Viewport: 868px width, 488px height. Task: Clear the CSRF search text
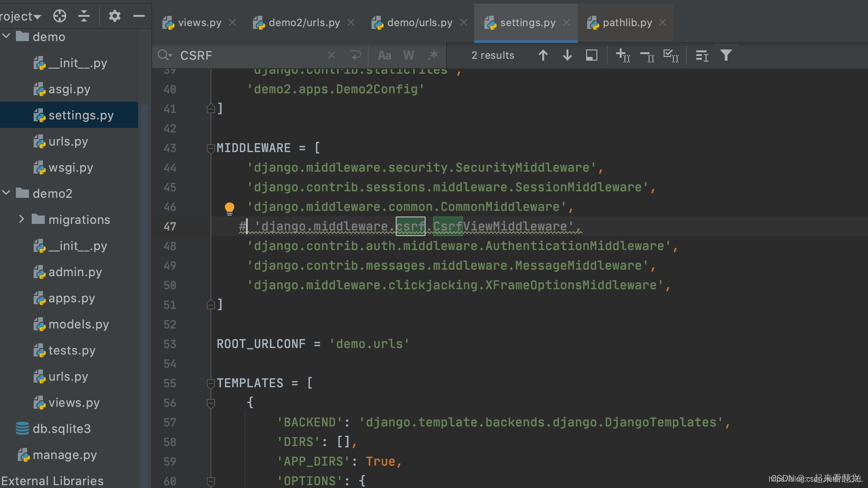point(331,56)
